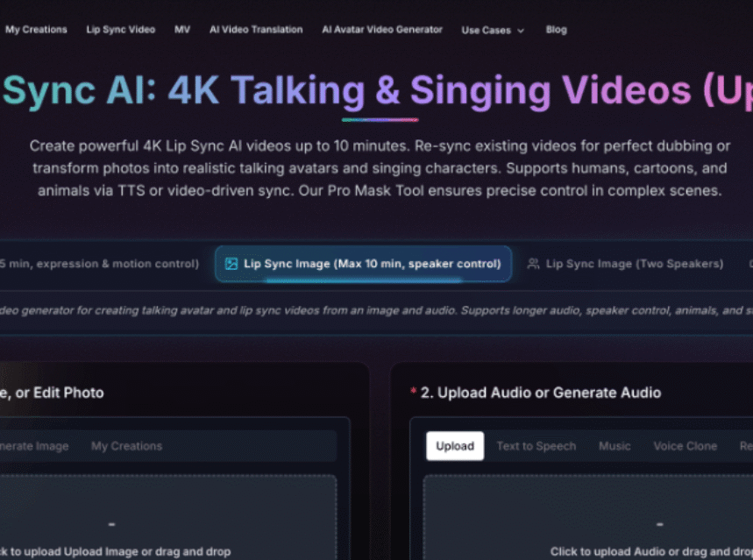Select Lip Sync Image (Max 10 min) tab

click(363, 264)
